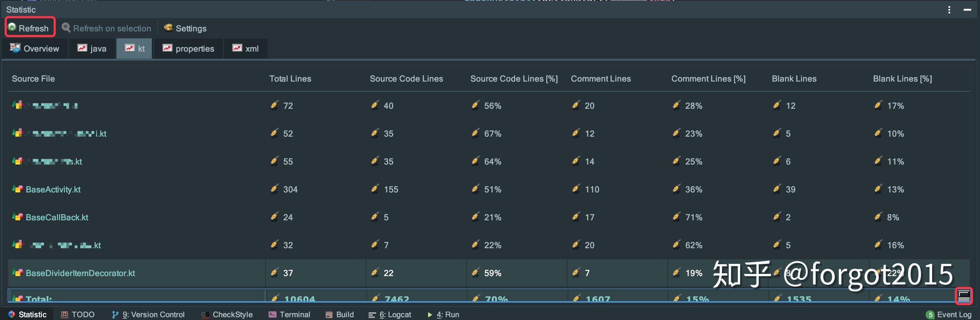The width and height of the screenshot is (980, 320).
Task: Open the Statistic plugin Settings
Action: coord(185,28)
